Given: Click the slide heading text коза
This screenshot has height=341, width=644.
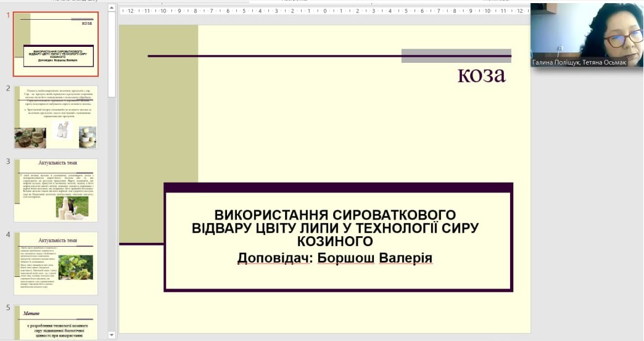Looking at the screenshot, I should (481, 75).
